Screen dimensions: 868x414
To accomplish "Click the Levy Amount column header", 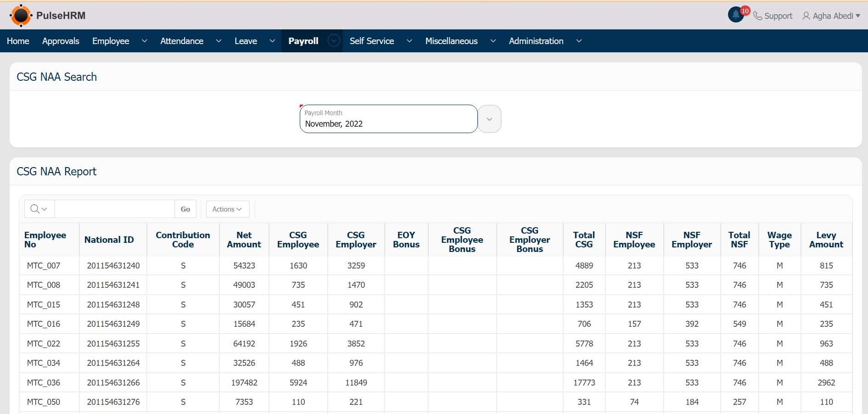I will coord(826,240).
